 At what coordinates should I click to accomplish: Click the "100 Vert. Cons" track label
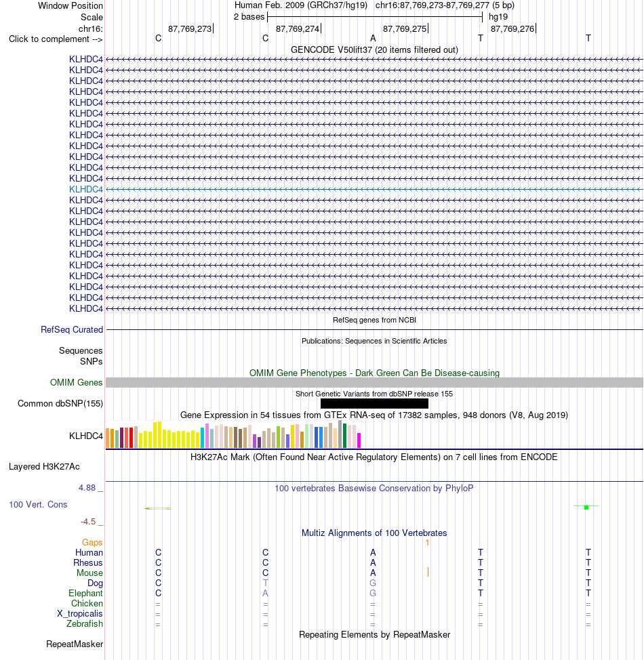(x=38, y=505)
